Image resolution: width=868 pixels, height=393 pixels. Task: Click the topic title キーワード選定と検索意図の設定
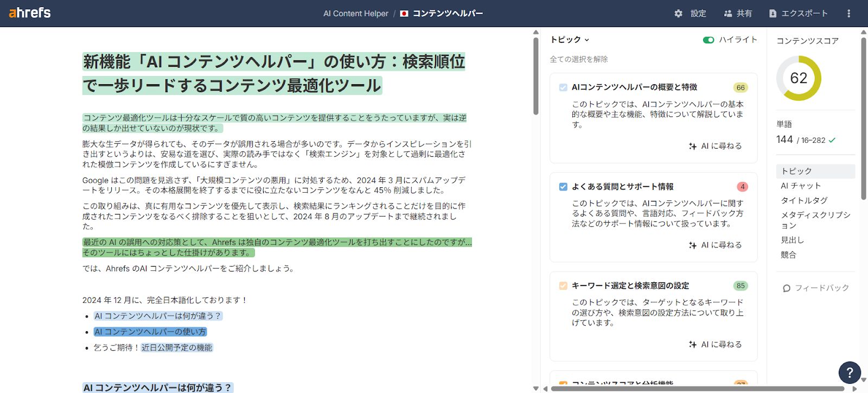[630, 286]
